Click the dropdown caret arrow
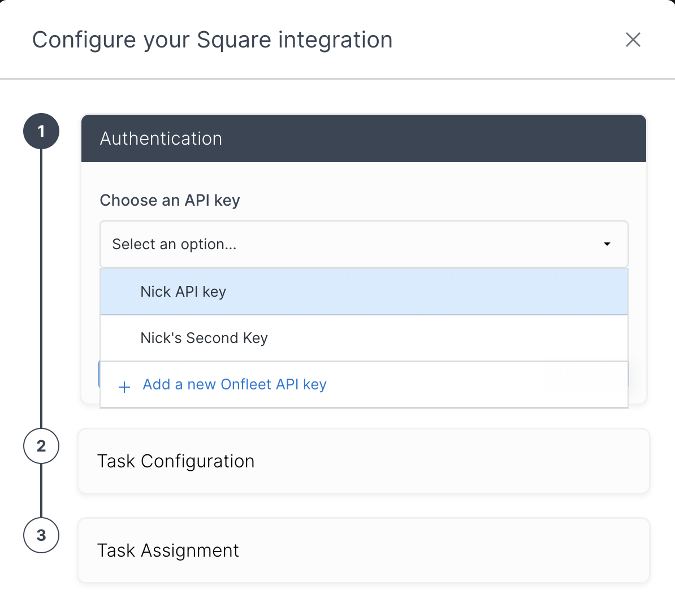 (607, 244)
